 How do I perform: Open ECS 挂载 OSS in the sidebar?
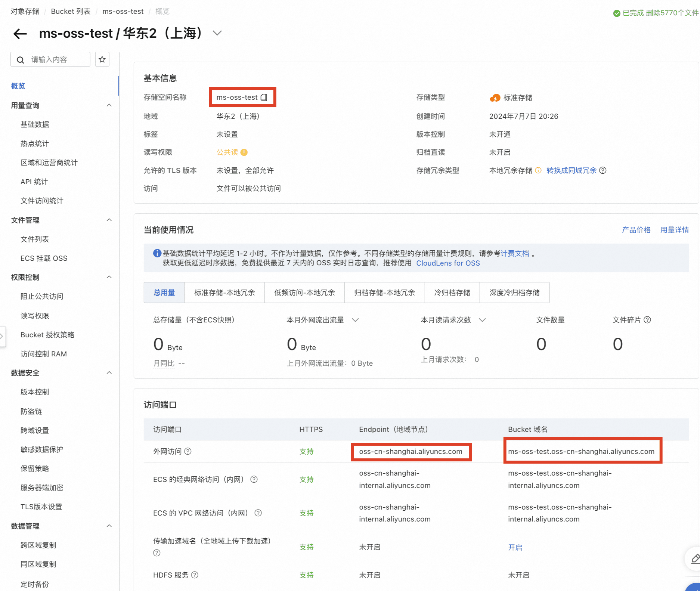coord(44,258)
